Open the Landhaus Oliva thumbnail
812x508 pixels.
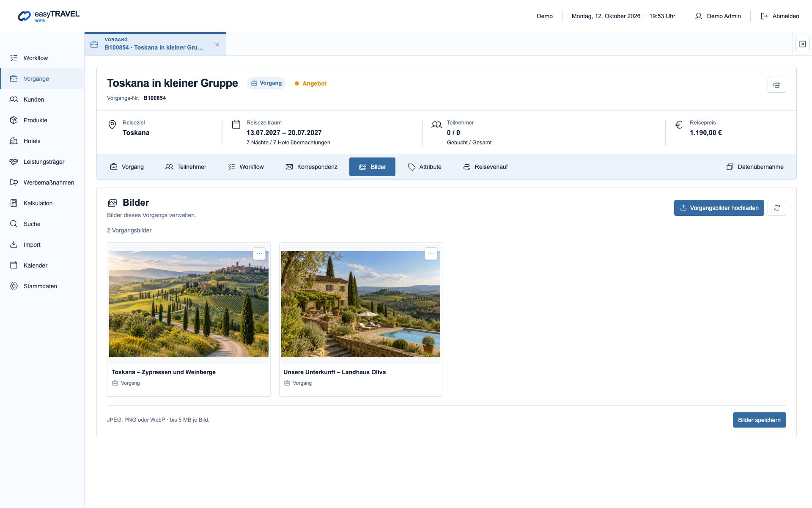click(361, 304)
